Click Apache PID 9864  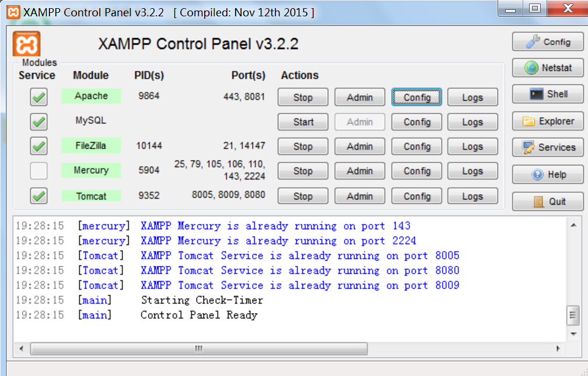click(x=149, y=96)
